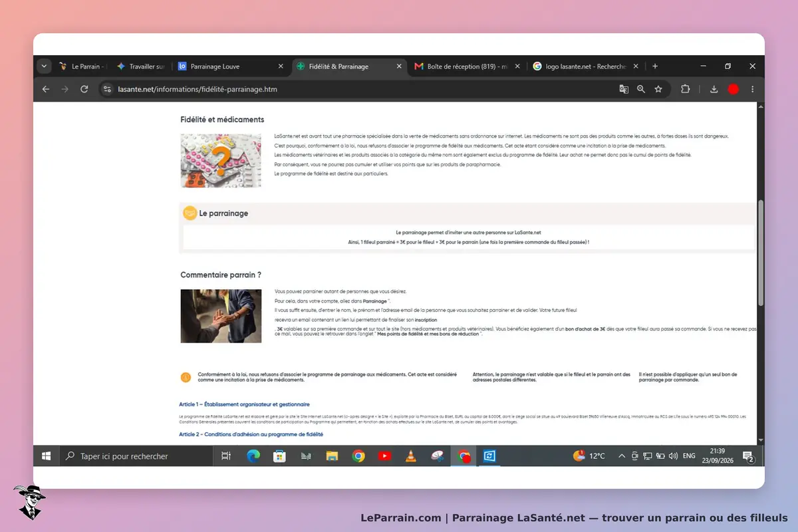798x532 pixels.
Task: Go back to the previous page
Action: 45,89
